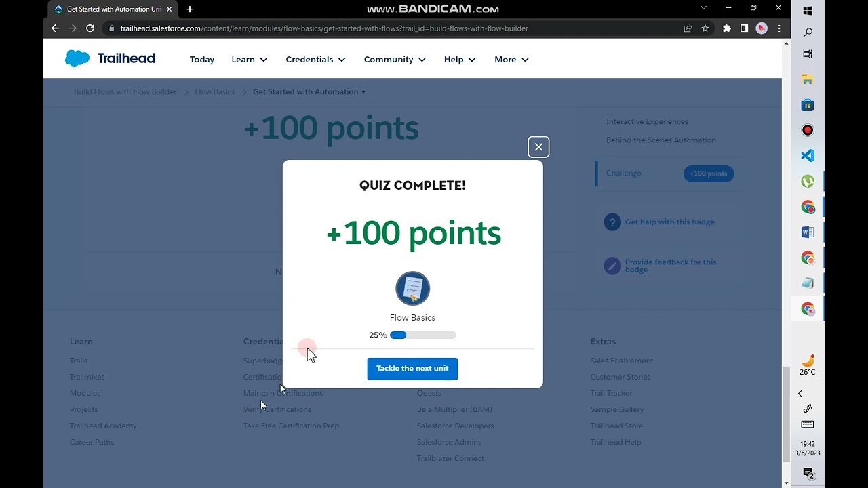Expand Get Started with Automation unit dropdown
Screen dimensions: 868x488
pyautogui.click(x=309, y=91)
